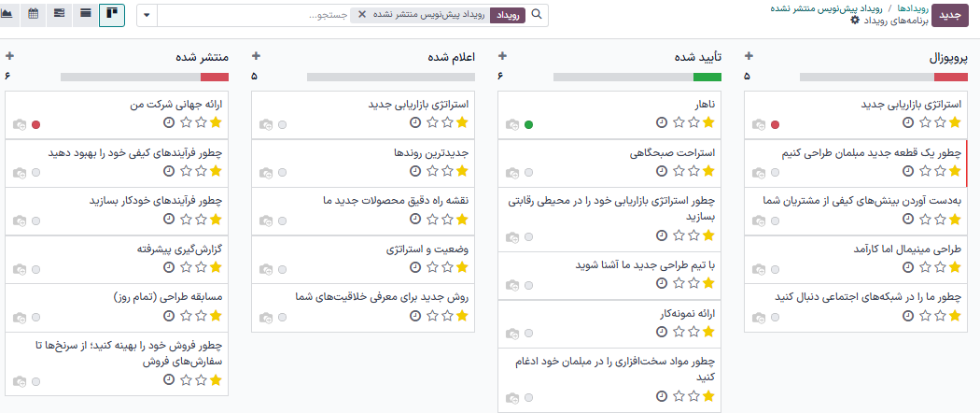This screenshot has width=980, height=413.
Task: Click avatar camera icon on ارائه نمونه‌کار card
Action: point(511,333)
